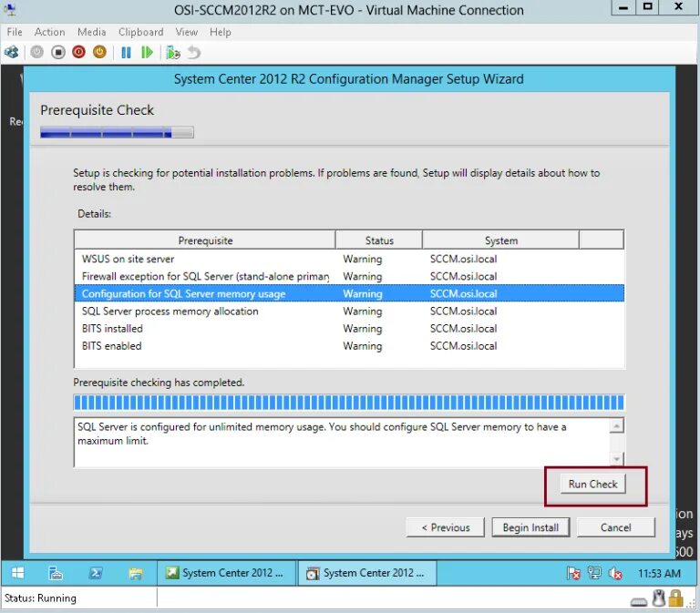Sort by the Prerequisite column header
700x613 pixels.
click(x=205, y=240)
